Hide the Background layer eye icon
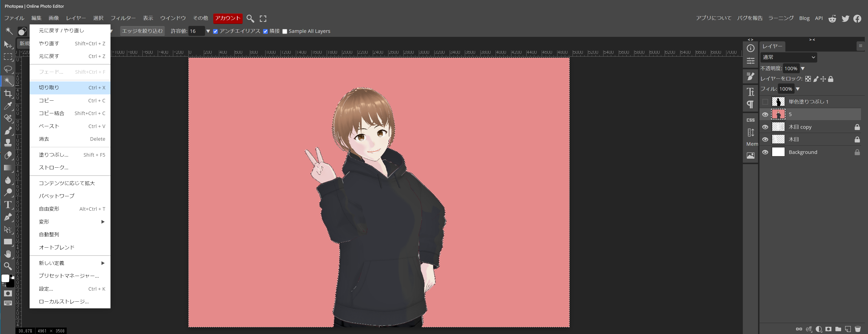This screenshot has height=334, width=868. (765, 152)
